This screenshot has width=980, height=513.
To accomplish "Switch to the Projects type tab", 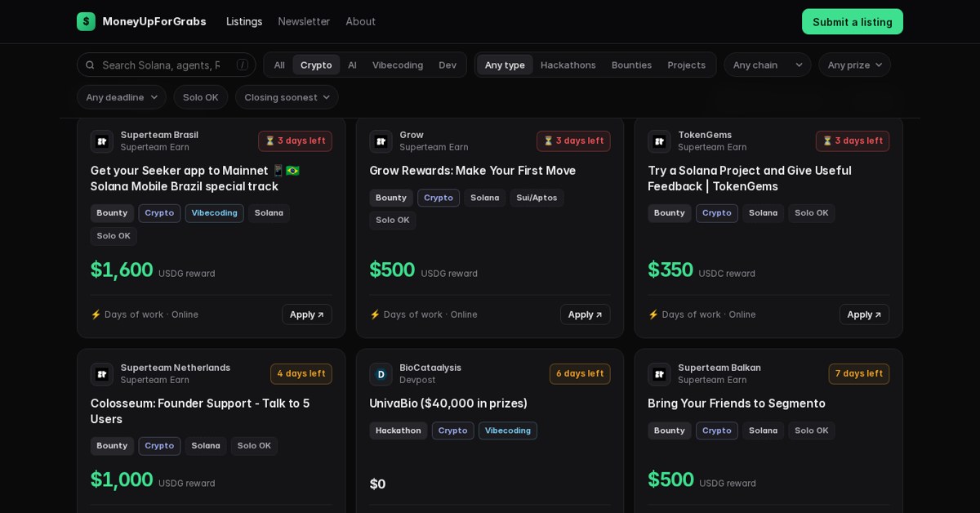I will (687, 65).
